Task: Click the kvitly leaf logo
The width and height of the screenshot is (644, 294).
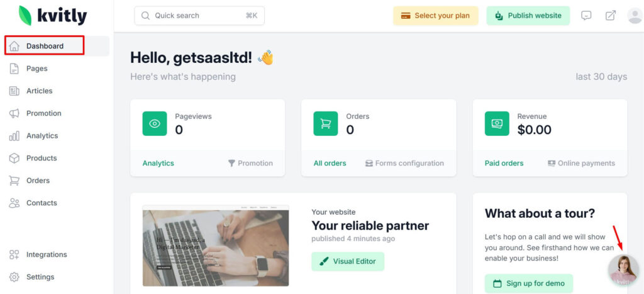Action: point(26,15)
